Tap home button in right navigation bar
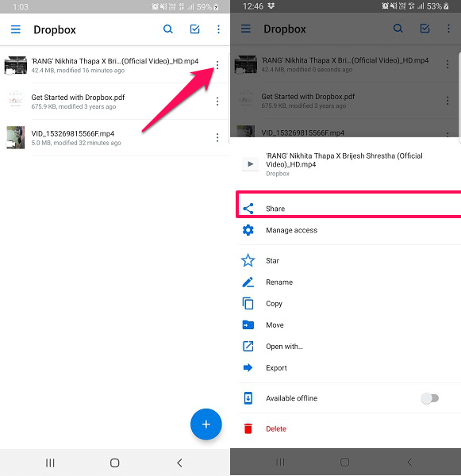Screen dimensions: 461x476 344,462
